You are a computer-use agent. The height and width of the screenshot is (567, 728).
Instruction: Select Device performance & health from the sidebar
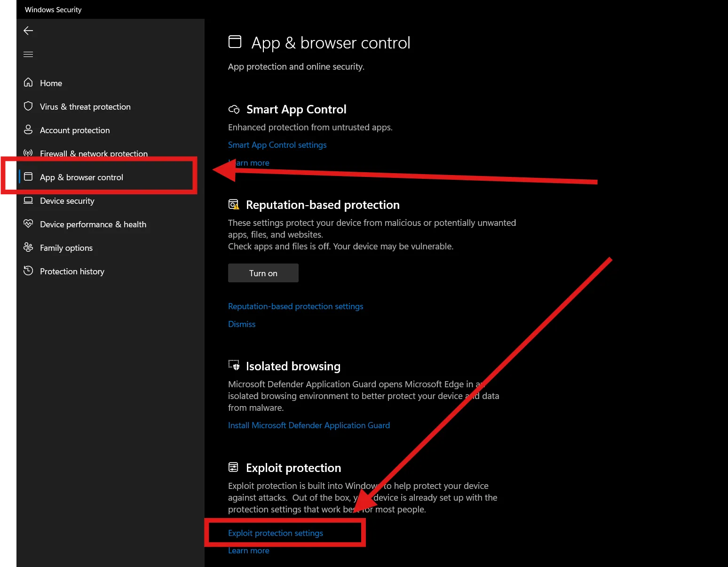[x=93, y=224]
